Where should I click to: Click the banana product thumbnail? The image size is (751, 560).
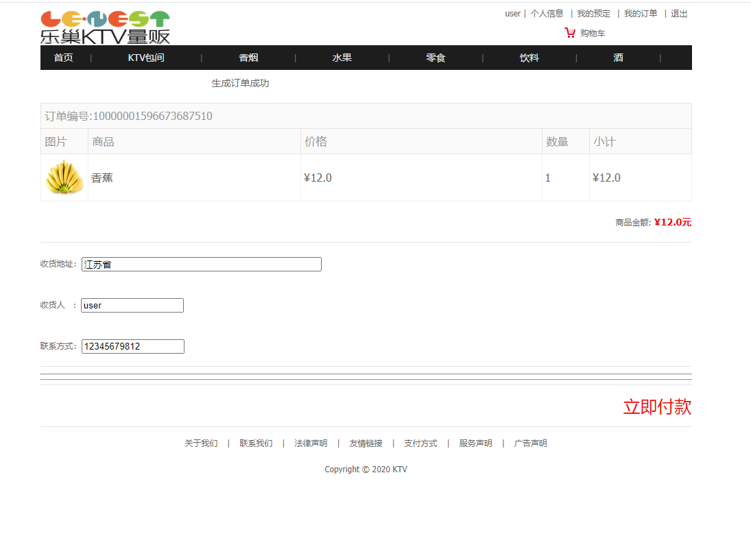[64, 178]
